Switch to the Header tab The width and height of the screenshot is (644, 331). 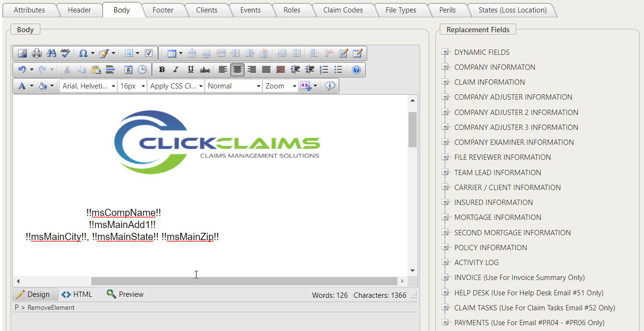click(79, 10)
